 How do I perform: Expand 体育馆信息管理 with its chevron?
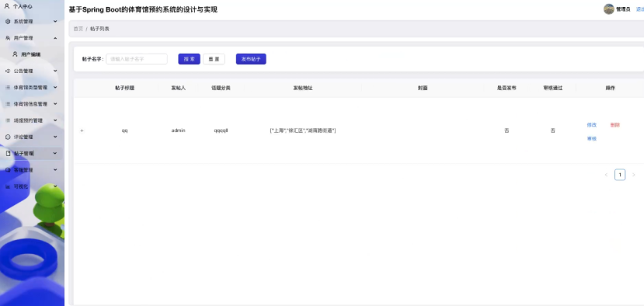(55, 103)
